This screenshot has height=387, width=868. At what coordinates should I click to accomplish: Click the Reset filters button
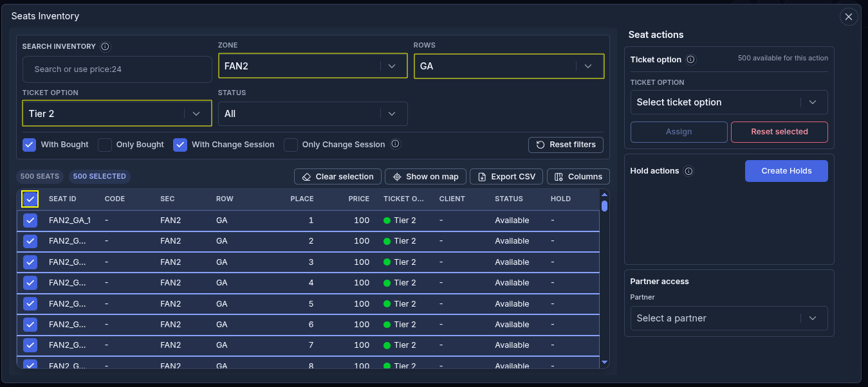[x=566, y=145]
